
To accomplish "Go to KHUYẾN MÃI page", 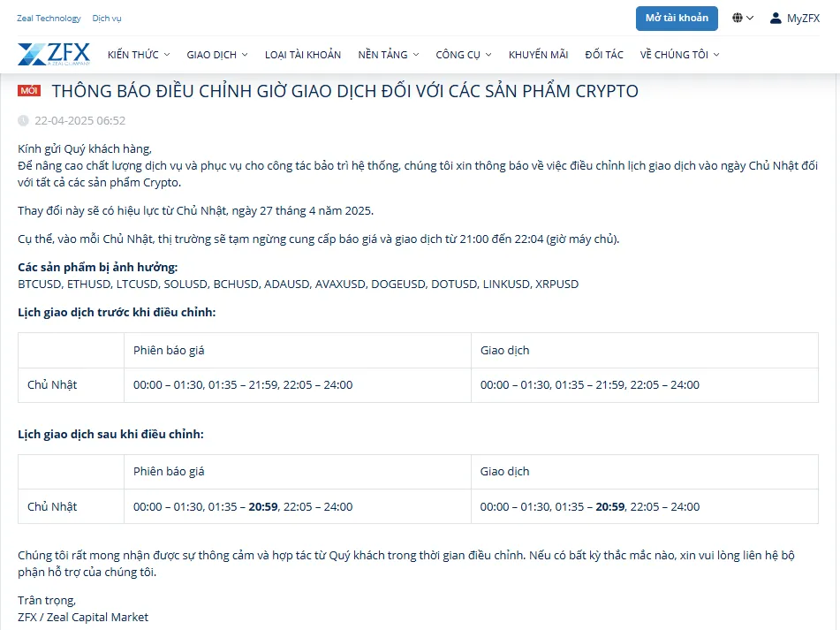I will [539, 55].
